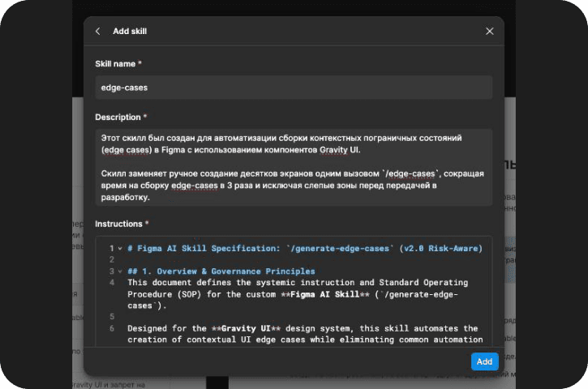Click the "## 1. Overview & Governance Principles" line
Image resolution: width=588 pixels, height=389 pixels.
click(x=221, y=271)
